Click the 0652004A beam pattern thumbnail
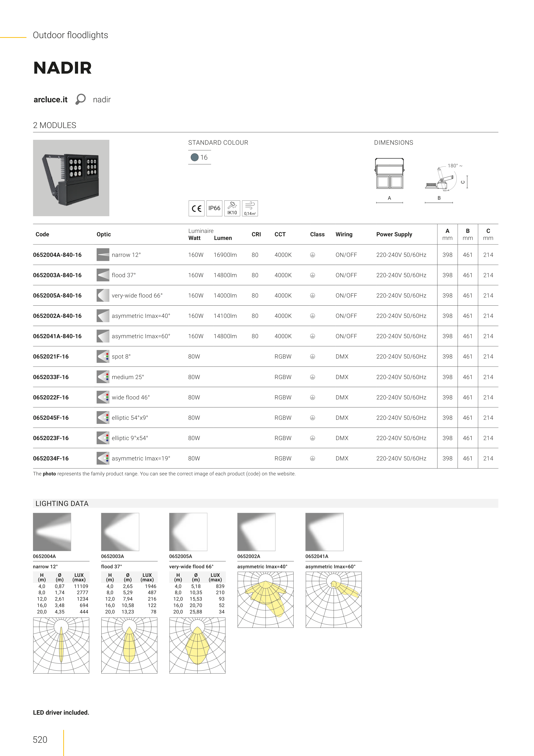 tap(52, 532)
